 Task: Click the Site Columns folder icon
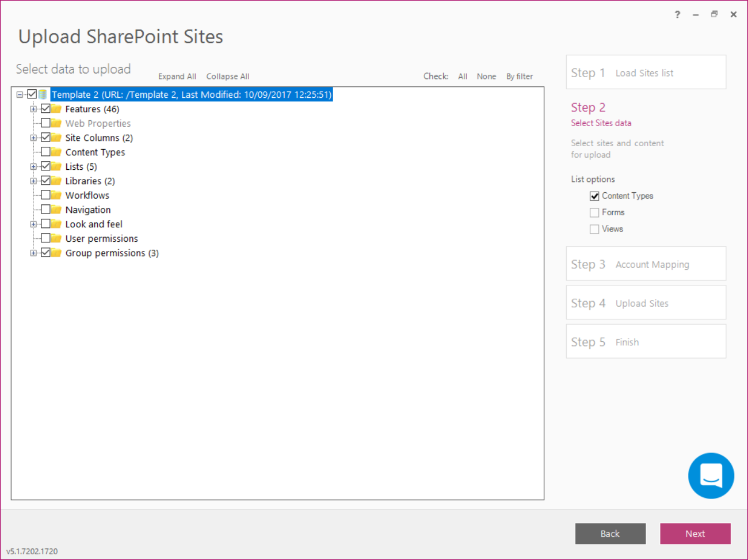coord(56,138)
